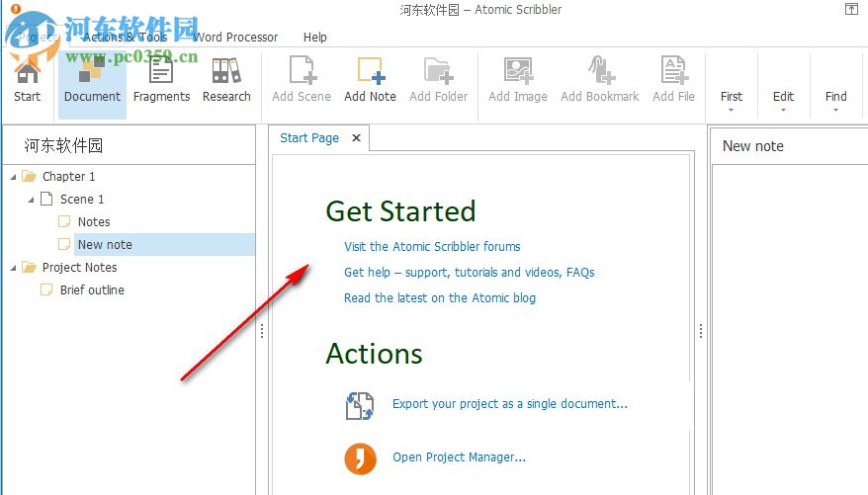Click the orange Project Manager icon
This screenshot has width=868, height=495.
361,459
